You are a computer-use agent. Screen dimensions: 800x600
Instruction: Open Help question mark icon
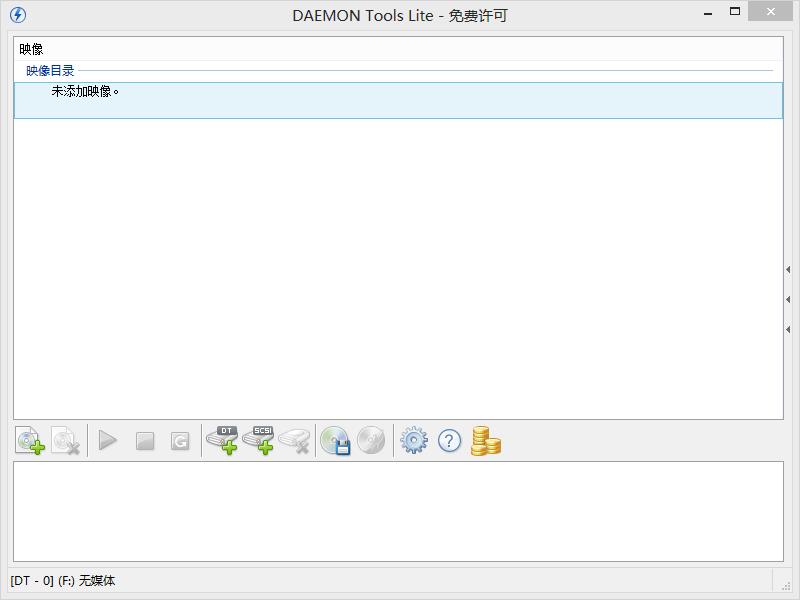pos(449,440)
